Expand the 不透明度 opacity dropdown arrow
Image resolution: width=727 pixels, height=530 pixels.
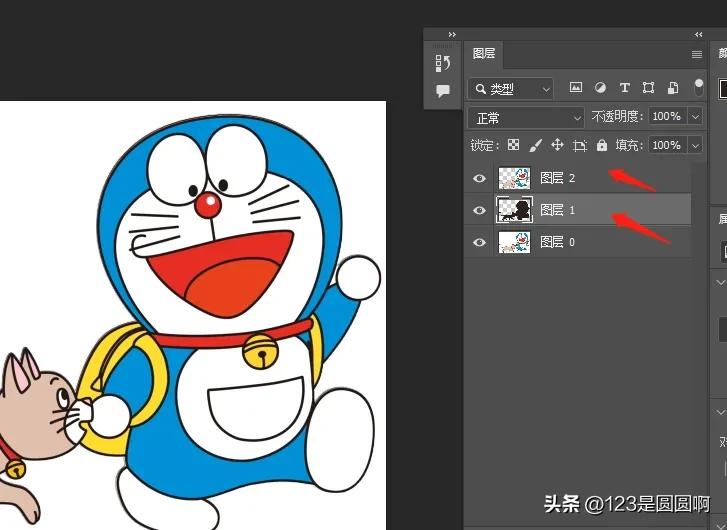coord(695,117)
